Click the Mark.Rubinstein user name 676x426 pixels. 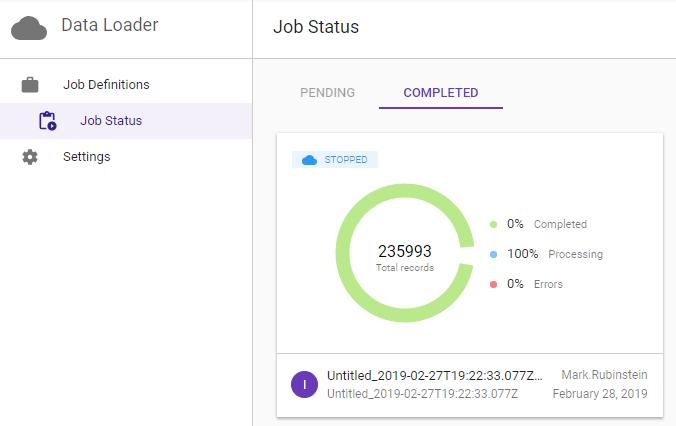click(x=604, y=375)
